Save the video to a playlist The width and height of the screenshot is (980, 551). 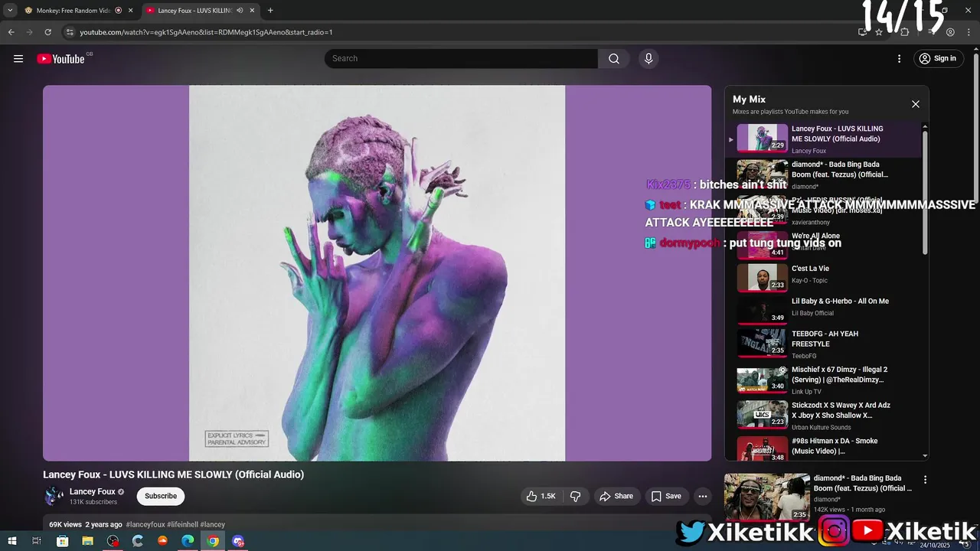pyautogui.click(x=666, y=496)
